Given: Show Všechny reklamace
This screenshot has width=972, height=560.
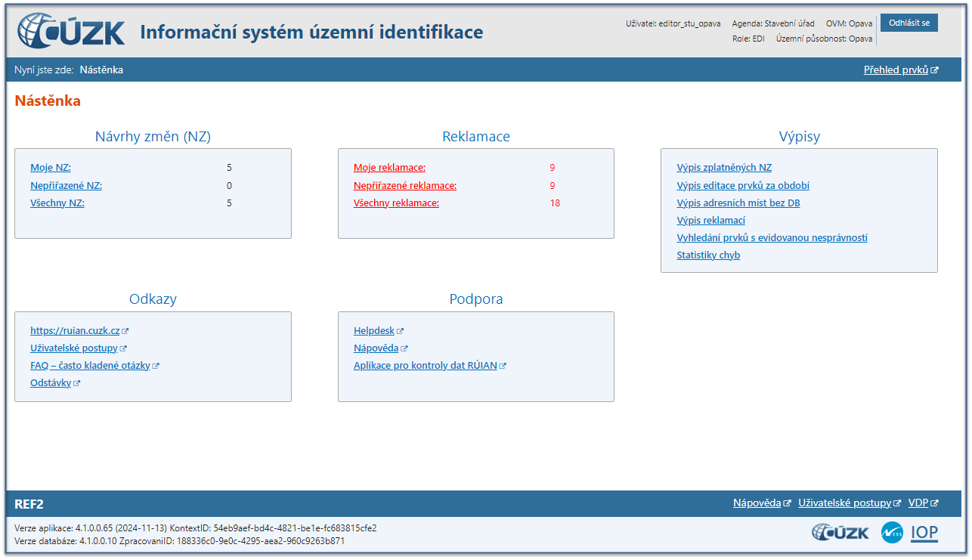Looking at the screenshot, I should [x=396, y=203].
